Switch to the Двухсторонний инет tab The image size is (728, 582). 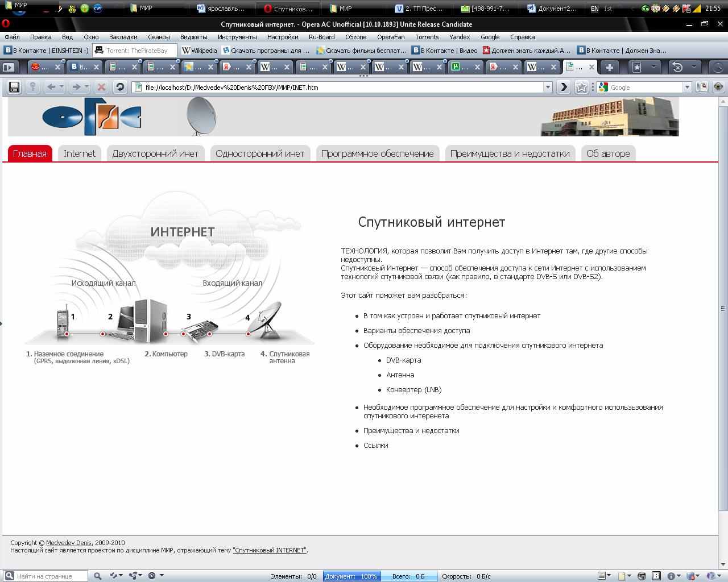coord(155,153)
